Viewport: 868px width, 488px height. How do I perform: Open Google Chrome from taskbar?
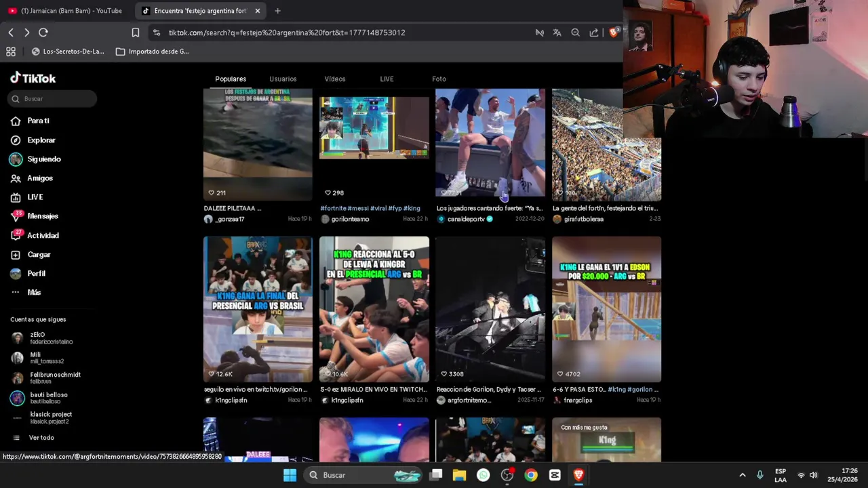tap(531, 475)
